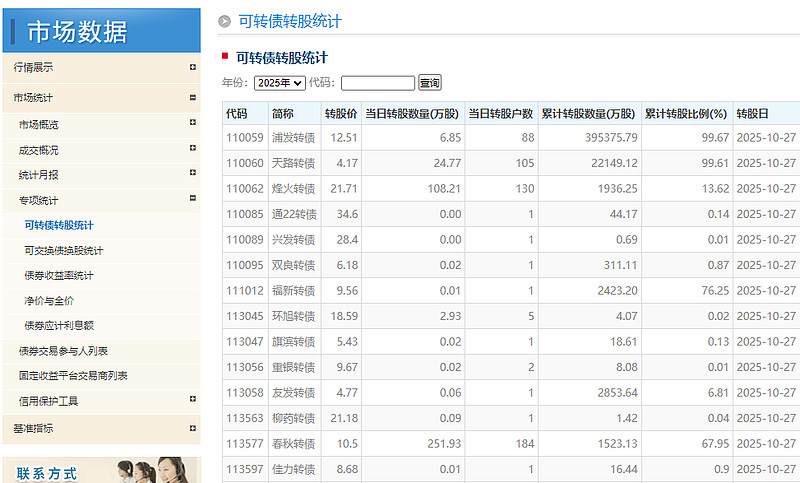Select the 浦发转债 name cell
Image resolution: width=800 pixels, height=483 pixels.
tap(293, 138)
